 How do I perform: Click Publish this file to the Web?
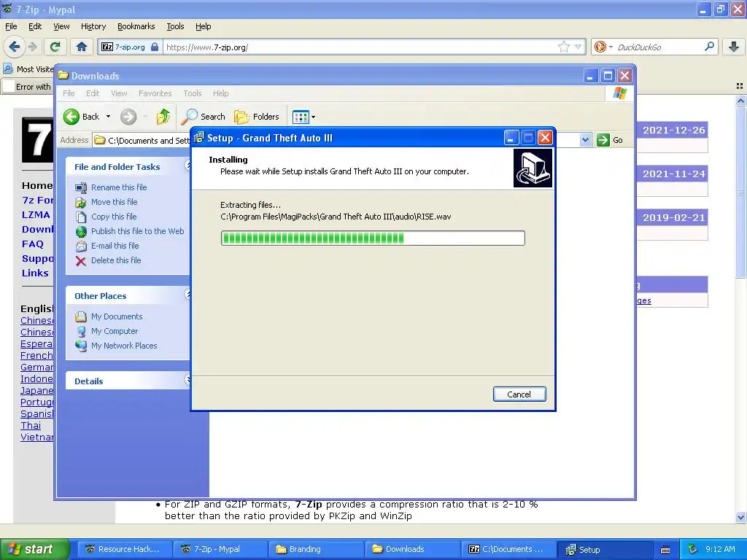[x=137, y=231]
